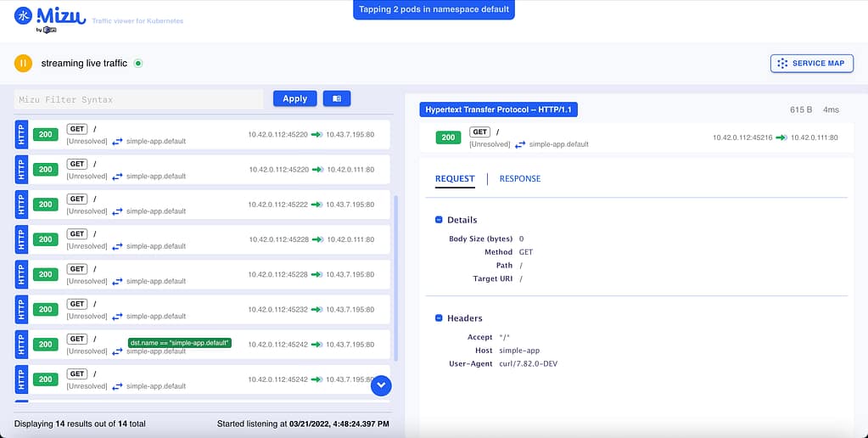Click the dst.name simple-app.default filter tooltip
Screen dimensions: 868x438
(180, 343)
